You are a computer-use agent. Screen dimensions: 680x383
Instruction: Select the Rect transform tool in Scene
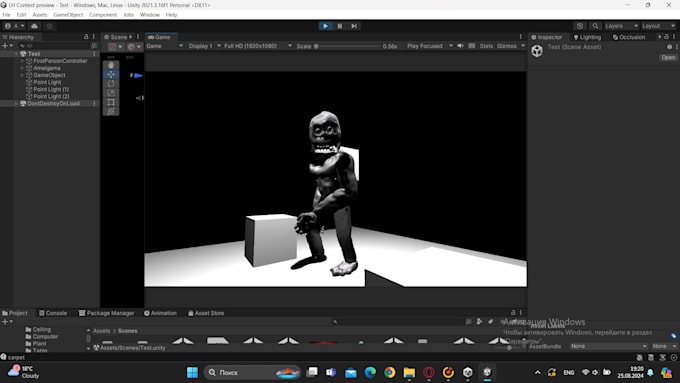(x=111, y=102)
